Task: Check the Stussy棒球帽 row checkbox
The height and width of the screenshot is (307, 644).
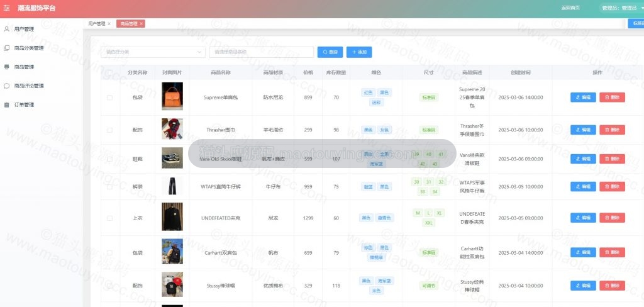Action: pos(109,286)
